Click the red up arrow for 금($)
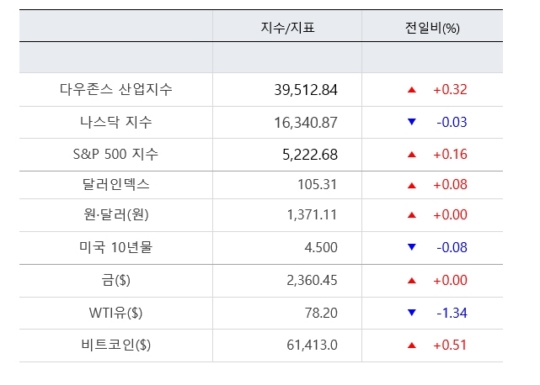The image size is (540, 385). point(412,281)
